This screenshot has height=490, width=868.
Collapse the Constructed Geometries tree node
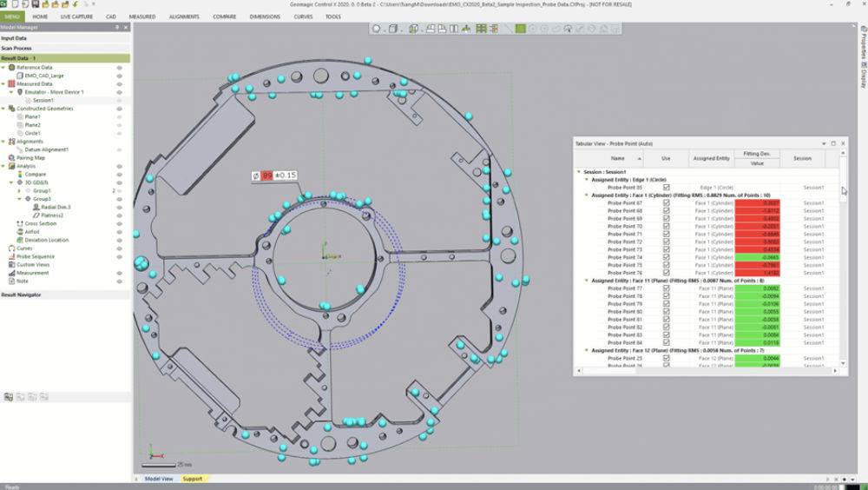[x=3, y=109]
